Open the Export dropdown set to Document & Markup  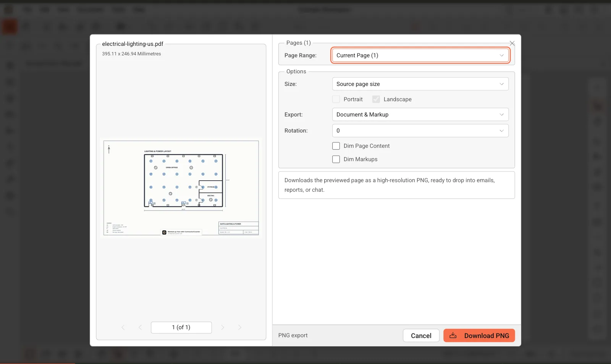[420, 115]
